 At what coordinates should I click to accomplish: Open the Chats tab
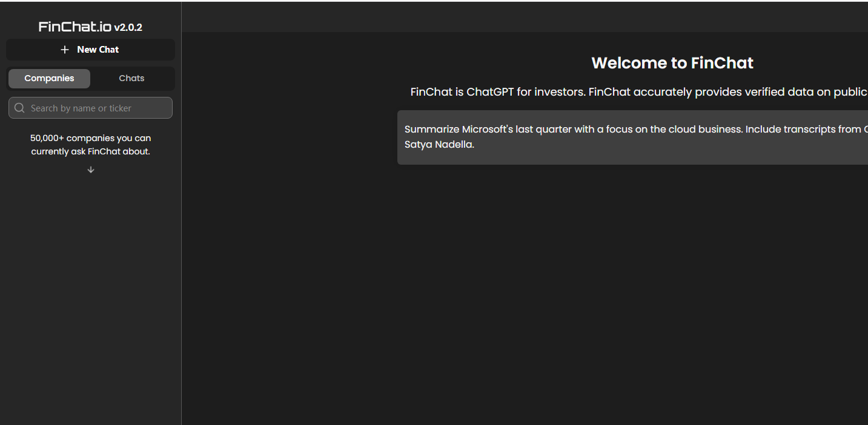[x=131, y=79]
